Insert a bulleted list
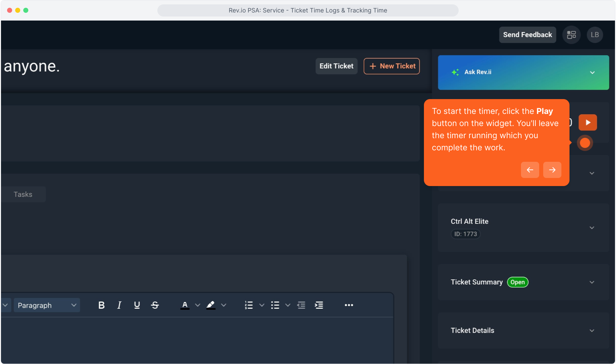This screenshot has height=364, width=616. (x=275, y=305)
